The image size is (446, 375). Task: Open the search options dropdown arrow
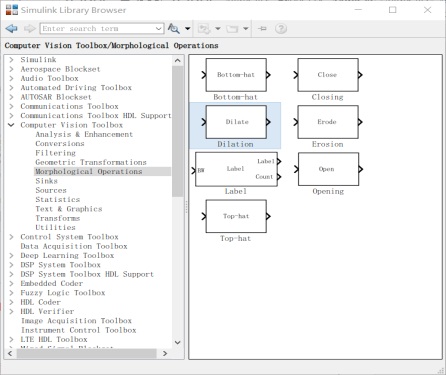(188, 29)
